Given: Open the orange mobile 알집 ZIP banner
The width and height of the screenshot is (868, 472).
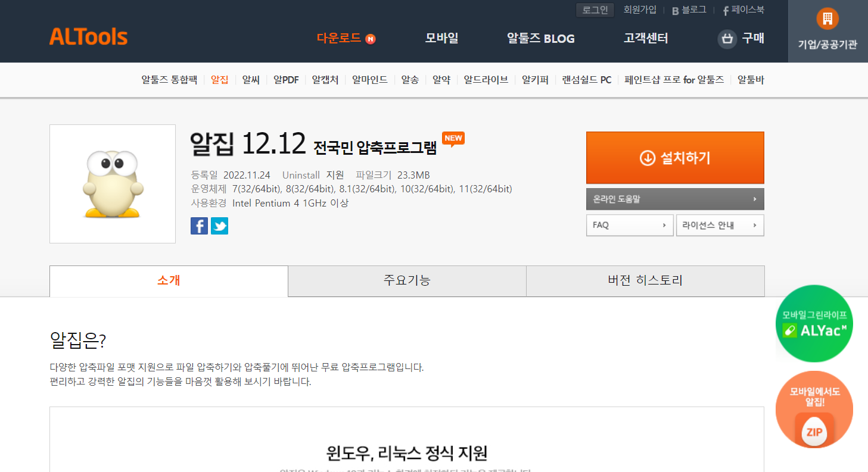Looking at the screenshot, I should [814, 410].
